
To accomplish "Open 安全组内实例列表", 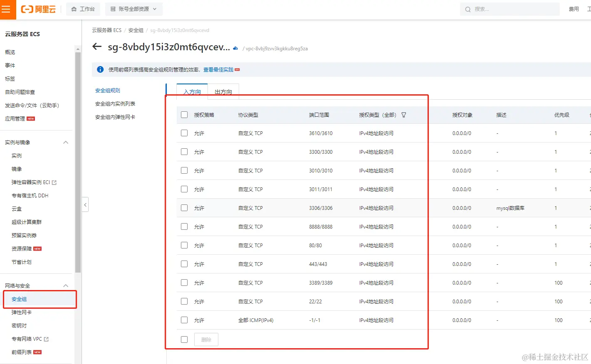I will 115,104.
